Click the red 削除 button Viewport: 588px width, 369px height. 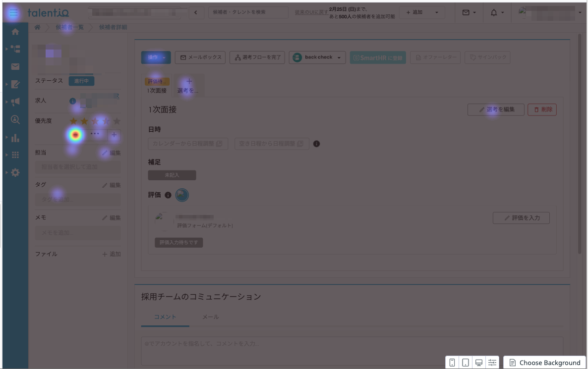click(542, 110)
